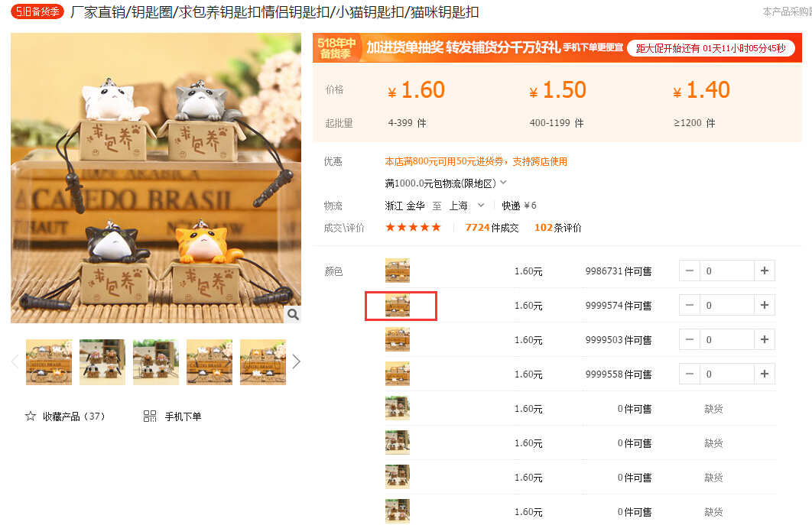Image resolution: width=812 pixels, height=525 pixels.
Task: Select the highlighted second color swatch
Action: [397, 306]
